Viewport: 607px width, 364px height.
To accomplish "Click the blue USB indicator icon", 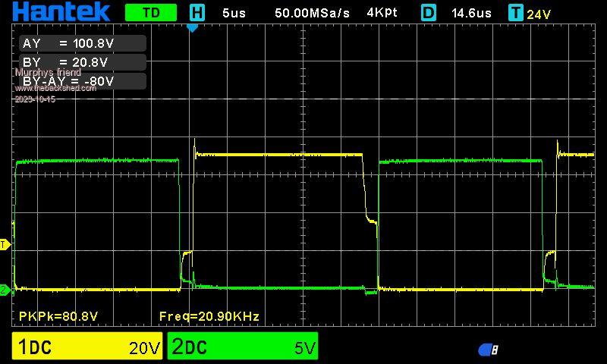I will point(488,350).
